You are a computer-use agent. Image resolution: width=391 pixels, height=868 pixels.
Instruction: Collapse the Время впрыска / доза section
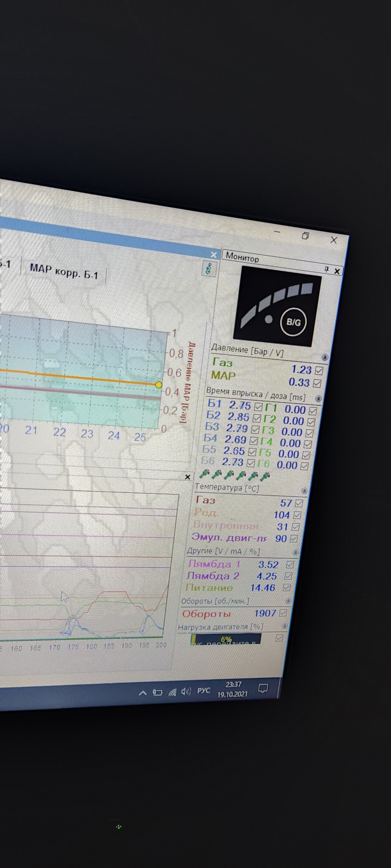(318, 399)
